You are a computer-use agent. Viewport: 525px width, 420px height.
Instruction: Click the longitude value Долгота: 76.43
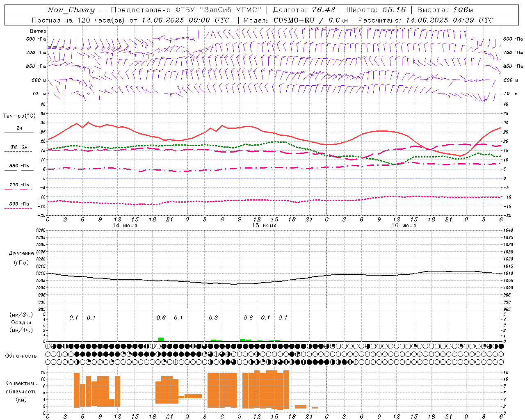[304, 10]
